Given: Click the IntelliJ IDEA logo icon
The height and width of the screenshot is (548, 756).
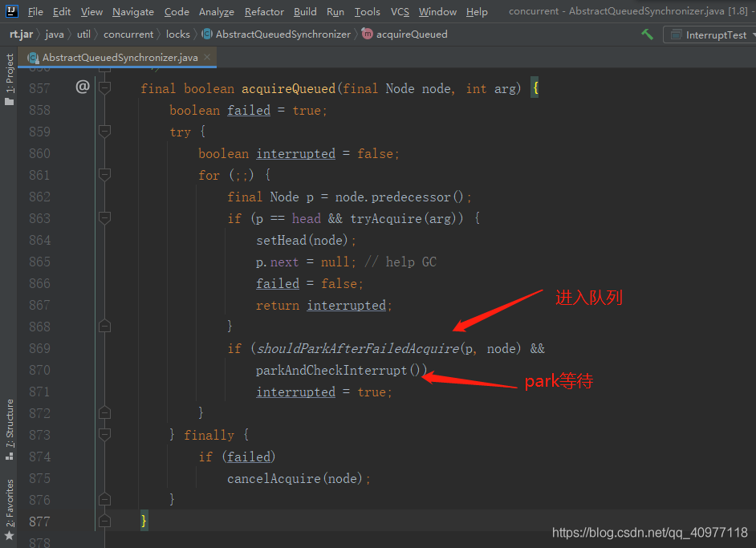Looking at the screenshot, I should [12, 11].
